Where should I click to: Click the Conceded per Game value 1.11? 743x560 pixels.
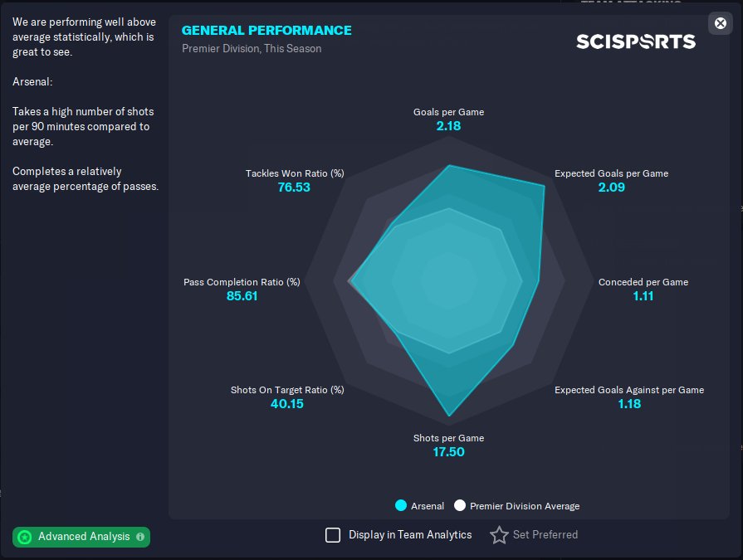(643, 296)
